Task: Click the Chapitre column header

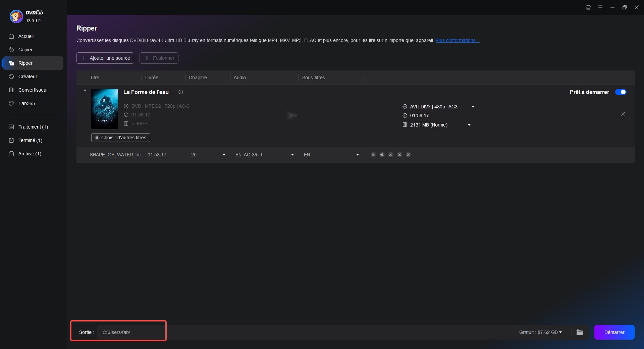Action: [x=198, y=78]
